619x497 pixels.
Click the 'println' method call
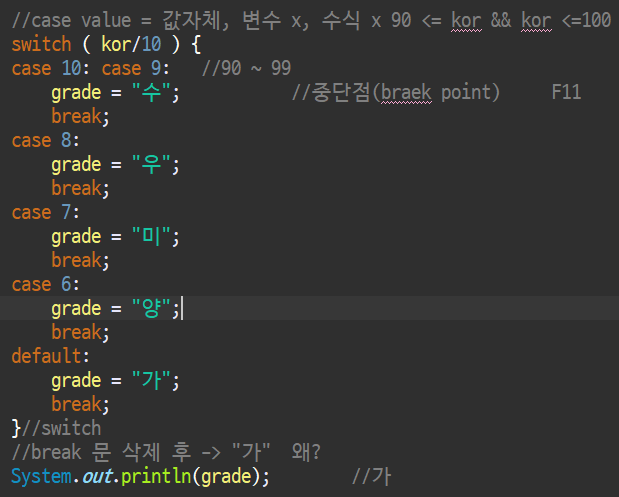point(156,476)
